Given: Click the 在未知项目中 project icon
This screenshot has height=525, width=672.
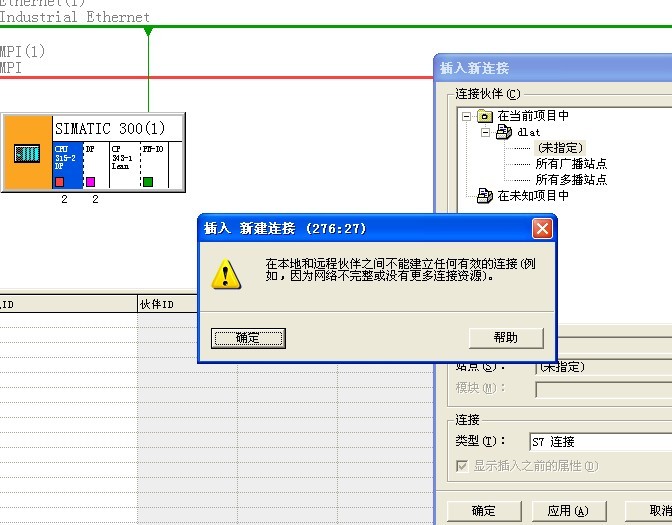Looking at the screenshot, I should tap(485, 195).
